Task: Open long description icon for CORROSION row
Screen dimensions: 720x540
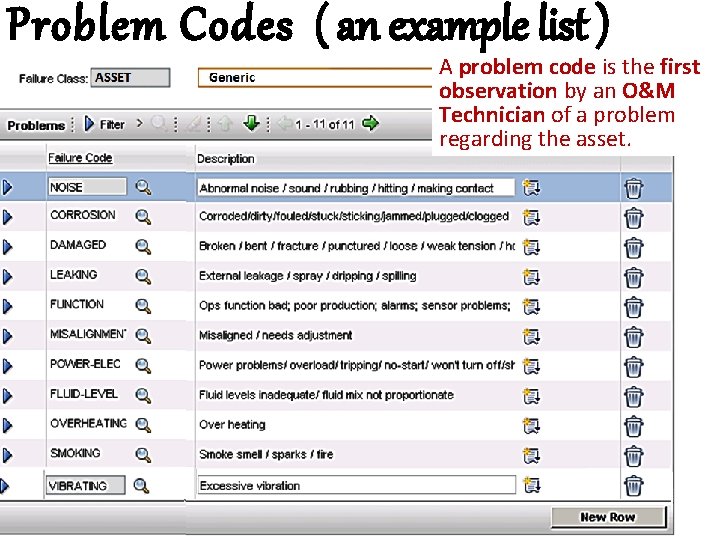Action: [531, 218]
